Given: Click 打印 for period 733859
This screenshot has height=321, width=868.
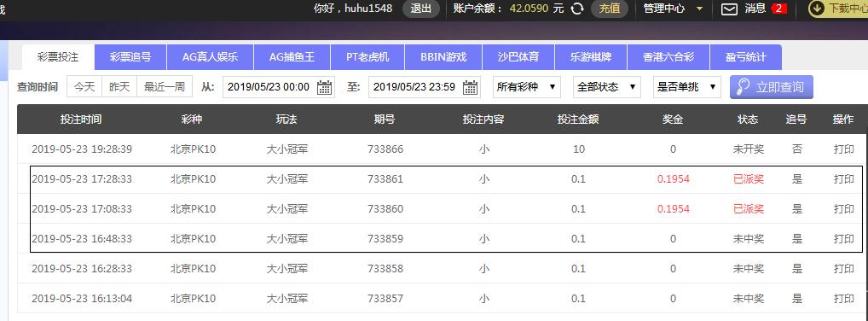Looking at the screenshot, I should pyautogui.click(x=843, y=239).
